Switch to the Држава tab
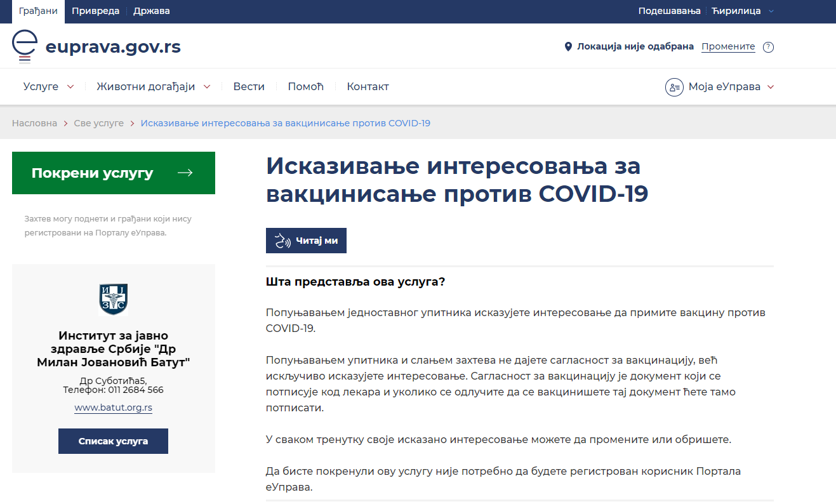Viewport: 836px width, 504px height. [x=152, y=11]
